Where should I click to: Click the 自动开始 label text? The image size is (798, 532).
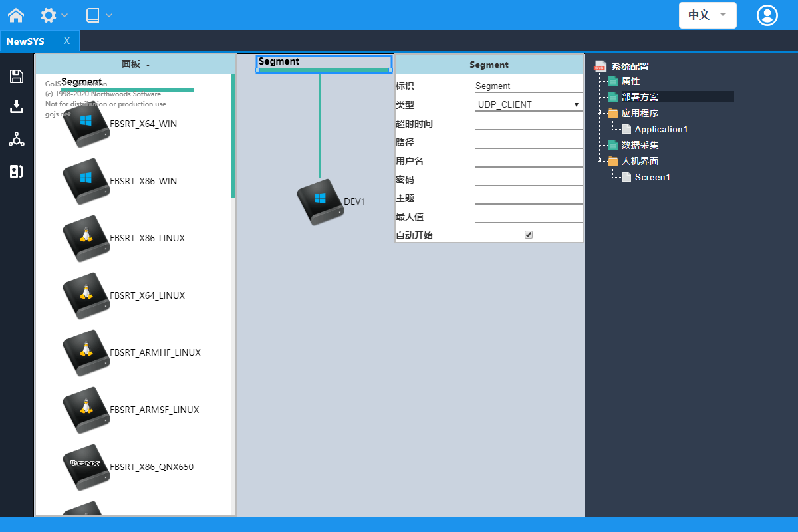pos(414,235)
